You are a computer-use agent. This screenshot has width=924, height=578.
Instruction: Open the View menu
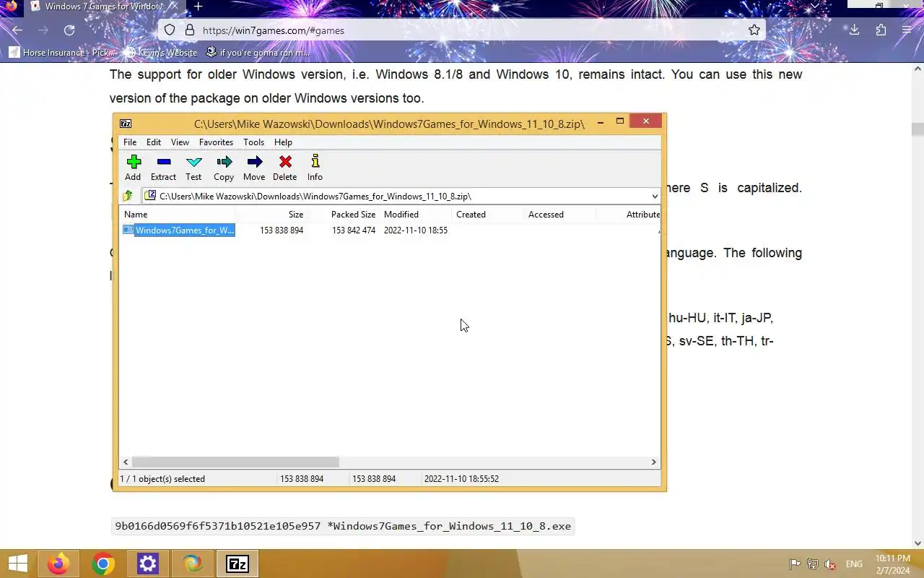pyautogui.click(x=180, y=142)
